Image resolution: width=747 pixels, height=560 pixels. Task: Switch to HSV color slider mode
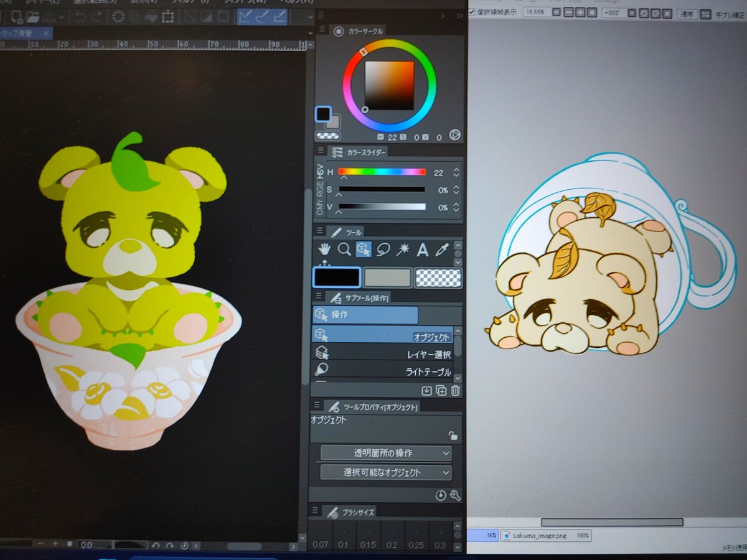(321, 171)
